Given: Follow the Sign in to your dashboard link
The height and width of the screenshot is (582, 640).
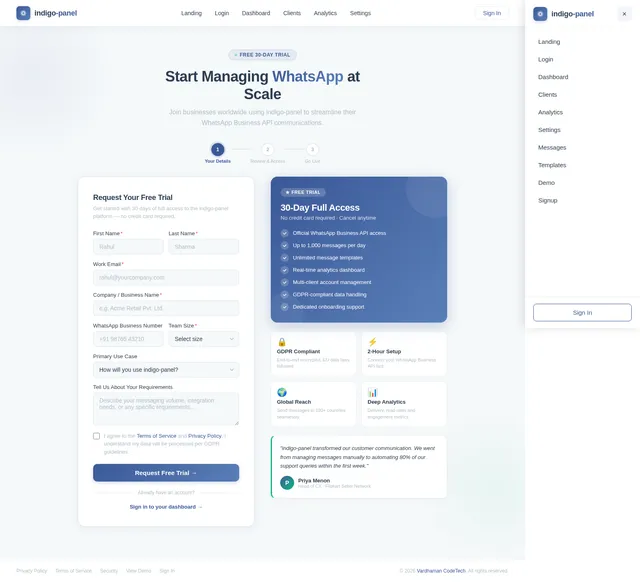Looking at the screenshot, I should click(166, 507).
